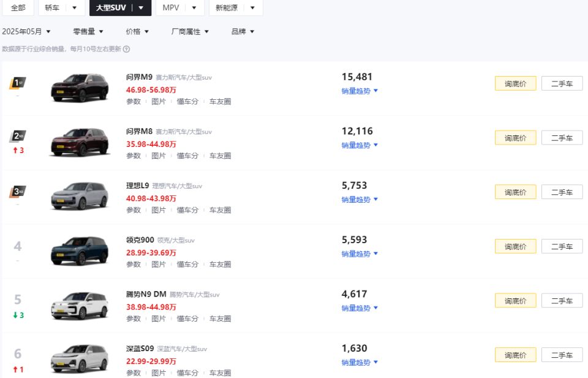Open the 大型SUV tab dropdown arrow
588x378 pixels.
[x=141, y=7]
